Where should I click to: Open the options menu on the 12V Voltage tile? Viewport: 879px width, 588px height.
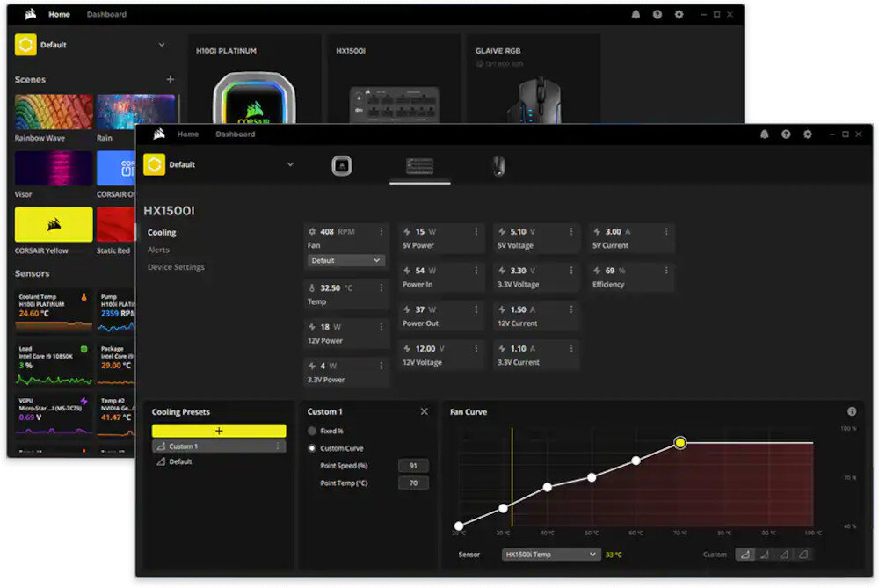click(x=476, y=349)
